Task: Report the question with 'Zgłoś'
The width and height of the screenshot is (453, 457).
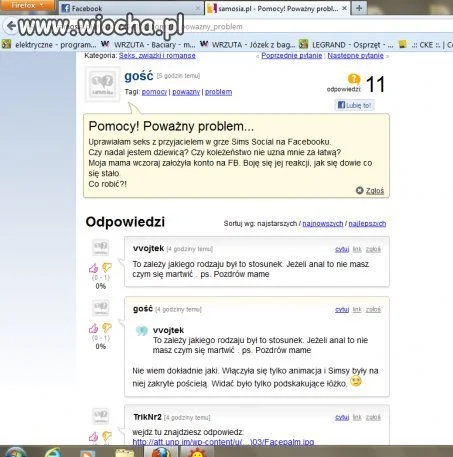Action: coord(375,191)
